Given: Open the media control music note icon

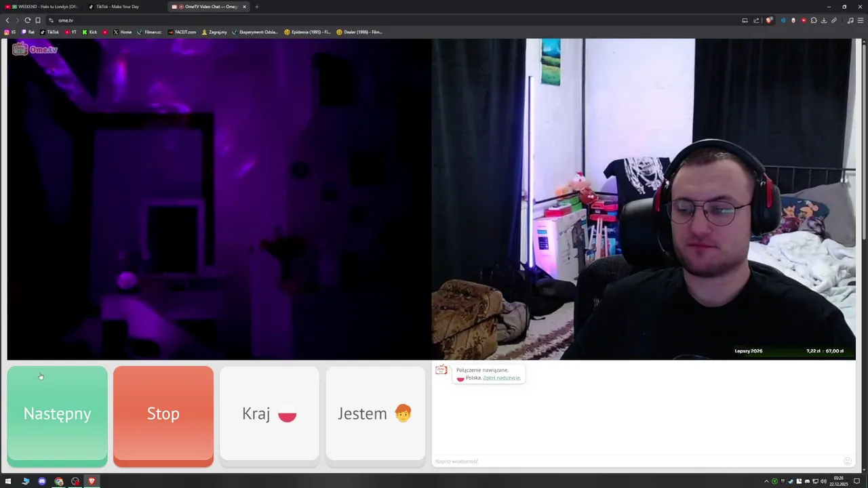Looking at the screenshot, I should [x=850, y=20].
